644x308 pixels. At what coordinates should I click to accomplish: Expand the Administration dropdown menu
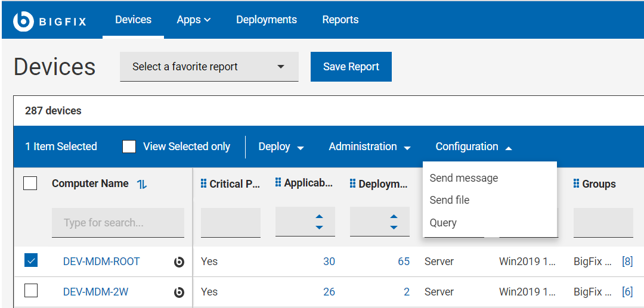370,147
